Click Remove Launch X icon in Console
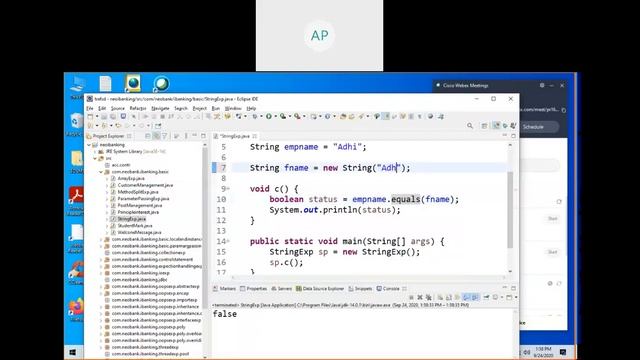This screenshot has width=640, height=360. pyautogui.click(x=420, y=297)
